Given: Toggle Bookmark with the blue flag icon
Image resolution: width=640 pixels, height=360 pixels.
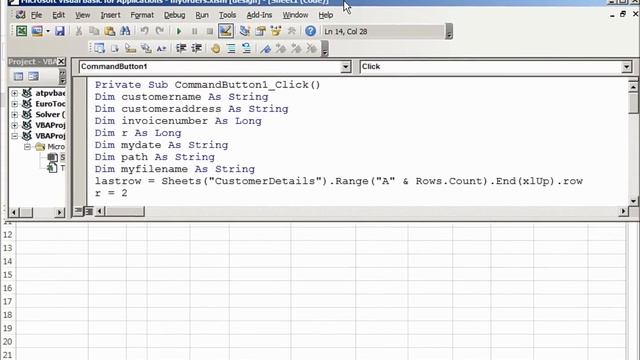Looking at the screenshot, I should click(266, 49).
